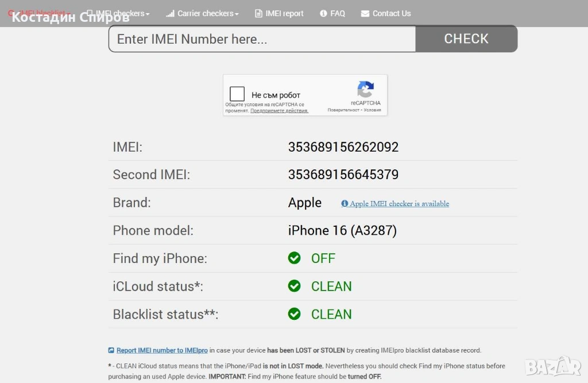Tick the "Не съм робот" checkbox
This screenshot has height=383, width=588.
(x=237, y=94)
